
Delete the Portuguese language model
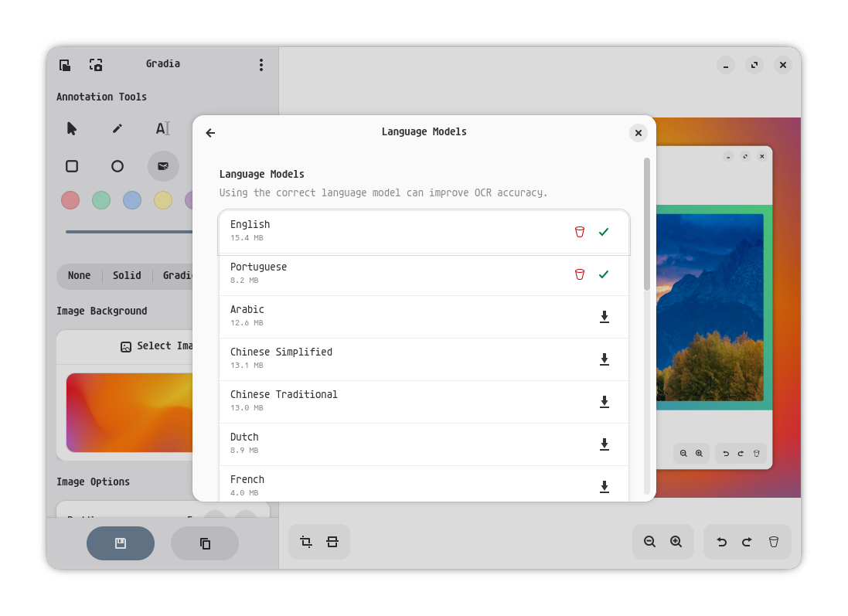coord(579,274)
